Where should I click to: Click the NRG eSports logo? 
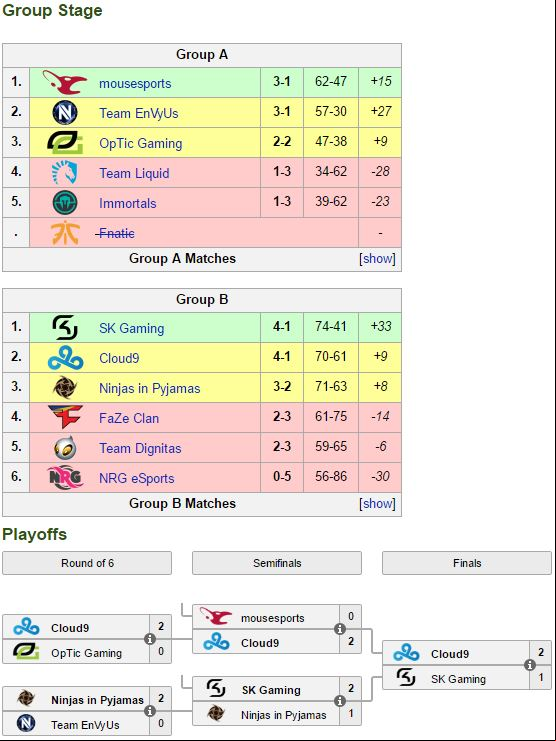point(65,477)
